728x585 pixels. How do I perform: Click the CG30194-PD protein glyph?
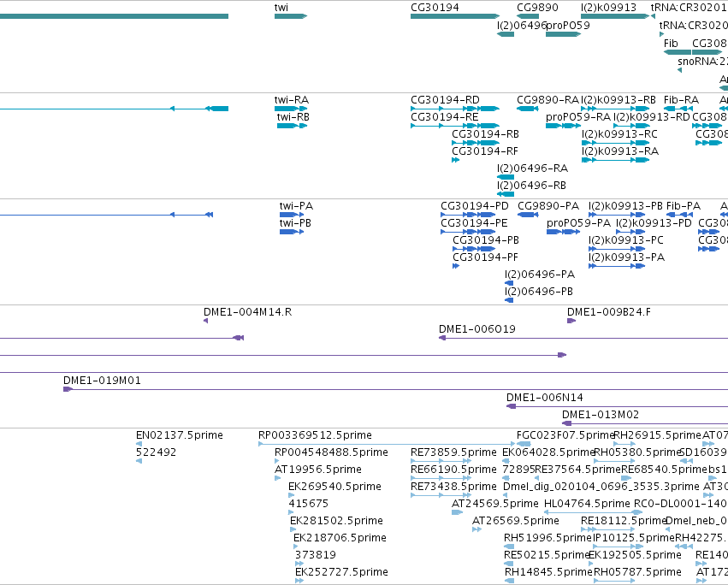tap(468, 215)
